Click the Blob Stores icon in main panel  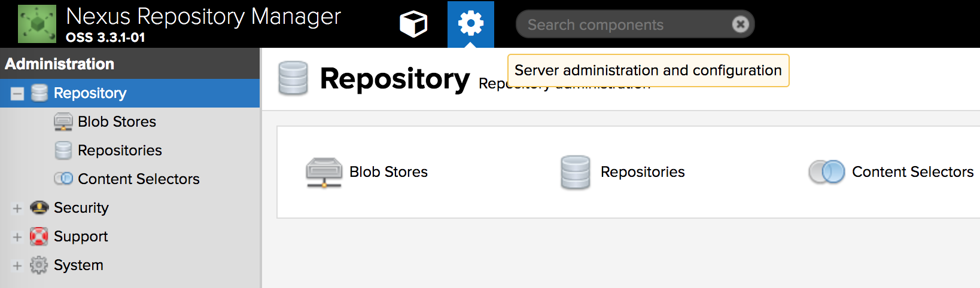click(x=324, y=172)
